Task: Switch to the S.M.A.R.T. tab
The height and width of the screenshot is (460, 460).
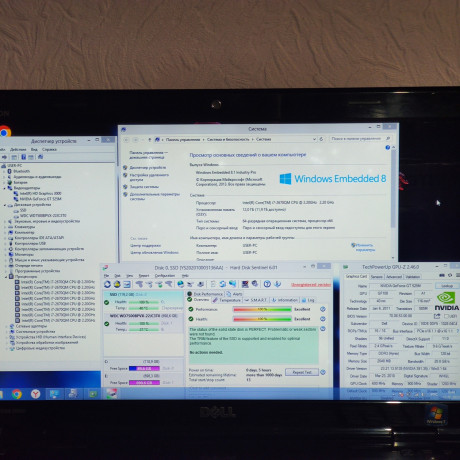Action: point(256,300)
